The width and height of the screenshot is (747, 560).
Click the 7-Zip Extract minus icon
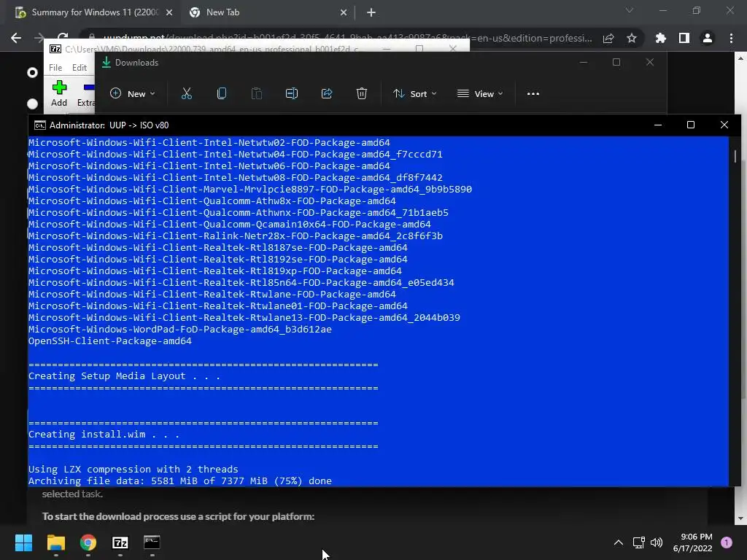(x=89, y=87)
